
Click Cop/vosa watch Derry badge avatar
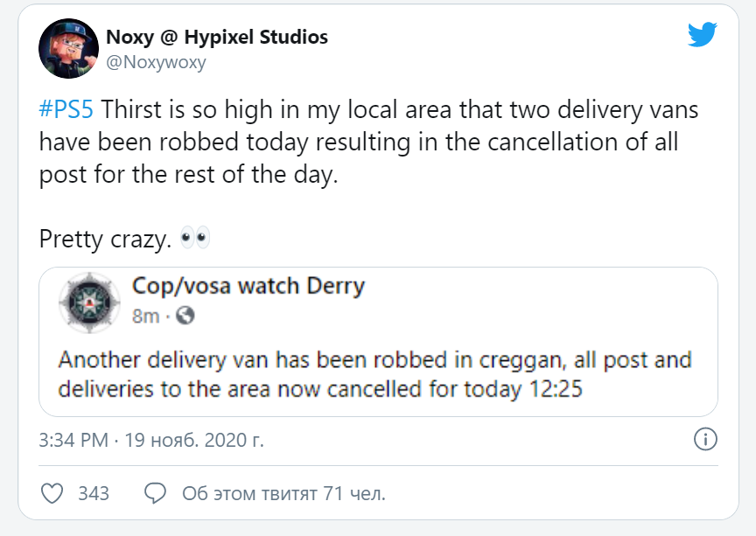pyautogui.click(x=84, y=301)
